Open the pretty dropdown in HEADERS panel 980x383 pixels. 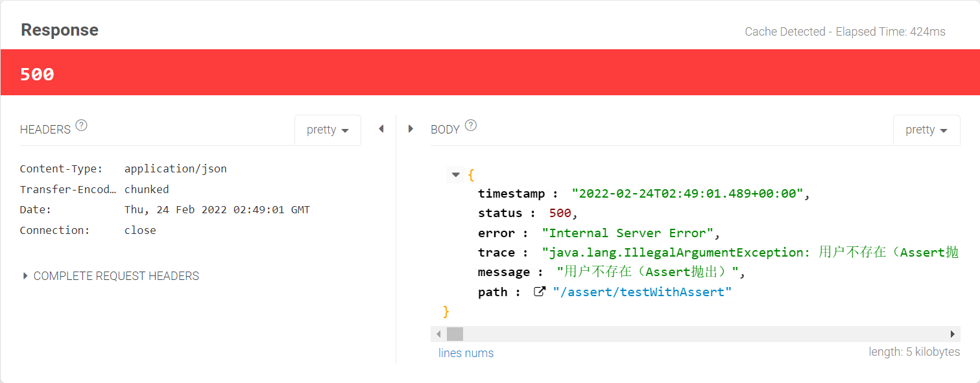click(x=328, y=130)
